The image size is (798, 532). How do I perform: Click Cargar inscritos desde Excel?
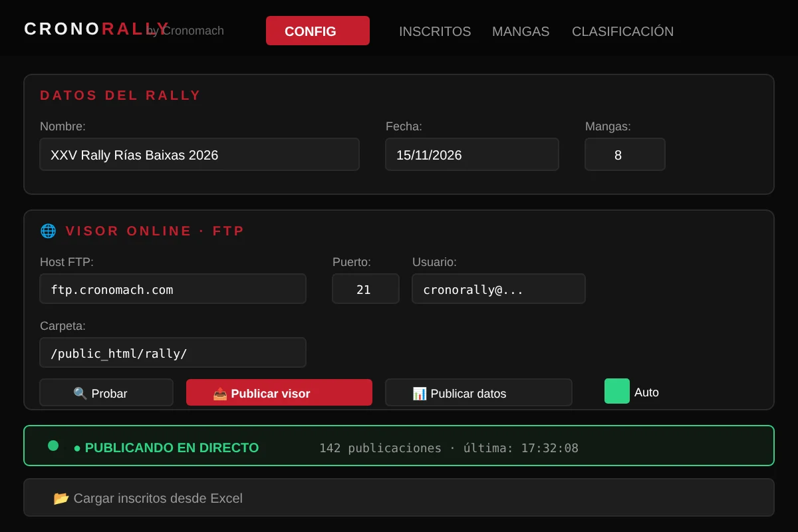[399, 497]
